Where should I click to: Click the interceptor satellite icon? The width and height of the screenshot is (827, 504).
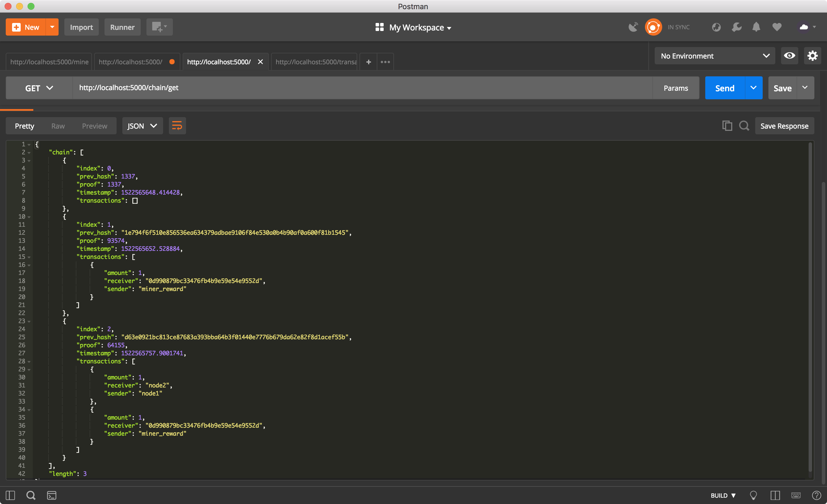click(633, 27)
